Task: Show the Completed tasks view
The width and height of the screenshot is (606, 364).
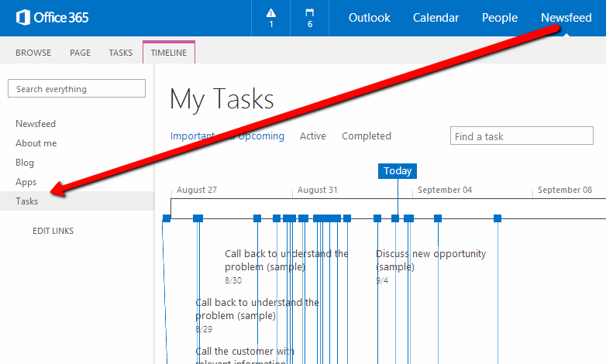Action: pos(367,136)
